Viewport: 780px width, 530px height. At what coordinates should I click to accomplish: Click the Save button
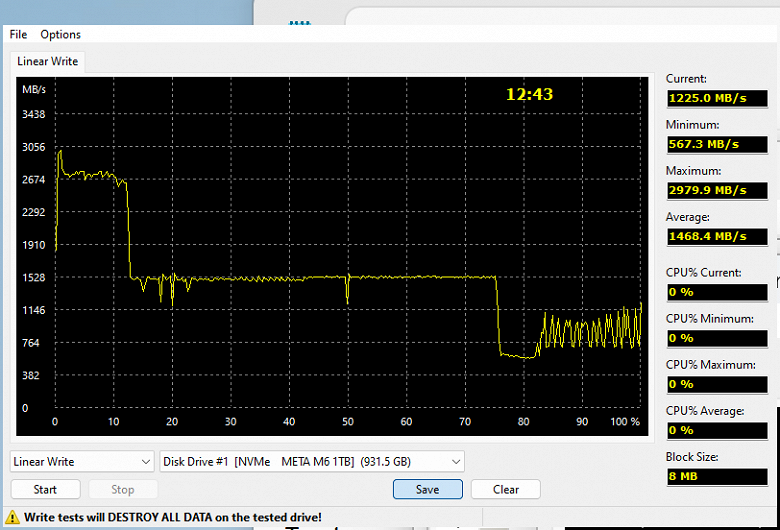[428, 489]
